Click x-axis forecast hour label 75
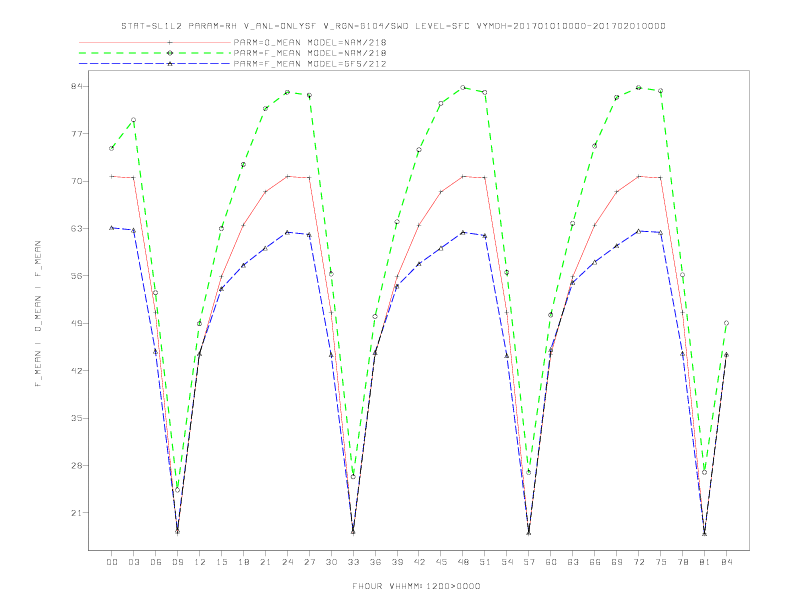Screen dimensions: 792x612 pyautogui.click(x=661, y=562)
